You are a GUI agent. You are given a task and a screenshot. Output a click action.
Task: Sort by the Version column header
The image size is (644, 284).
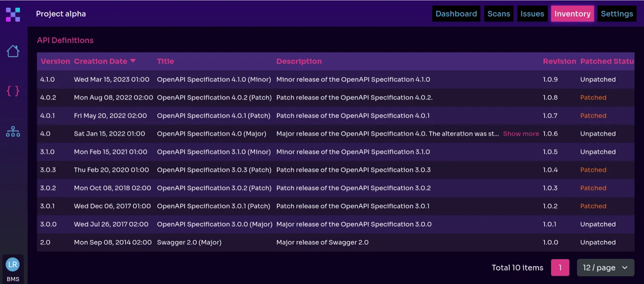pos(55,61)
